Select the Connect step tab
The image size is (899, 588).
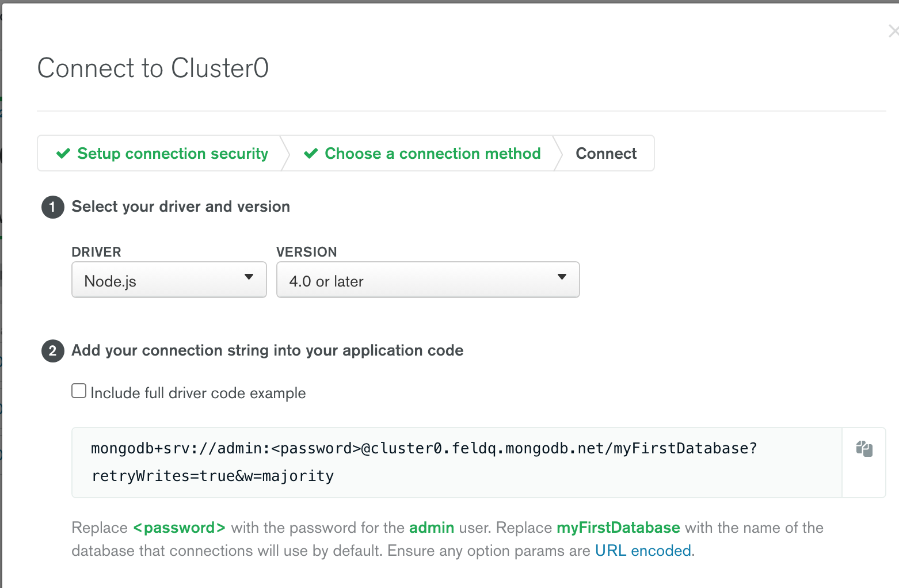click(606, 154)
